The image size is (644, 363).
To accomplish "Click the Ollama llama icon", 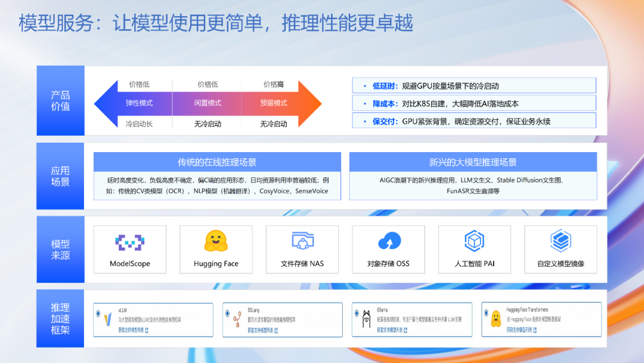I will click(366, 319).
